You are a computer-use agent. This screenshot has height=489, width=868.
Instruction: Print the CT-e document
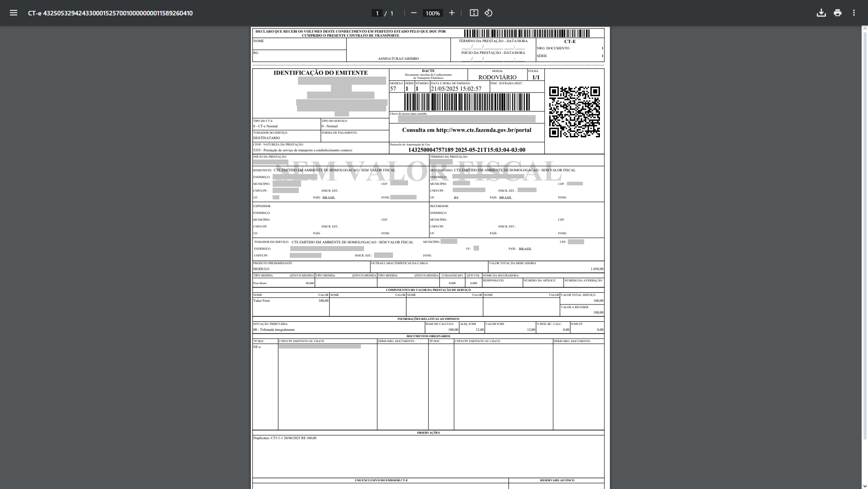[x=837, y=13]
